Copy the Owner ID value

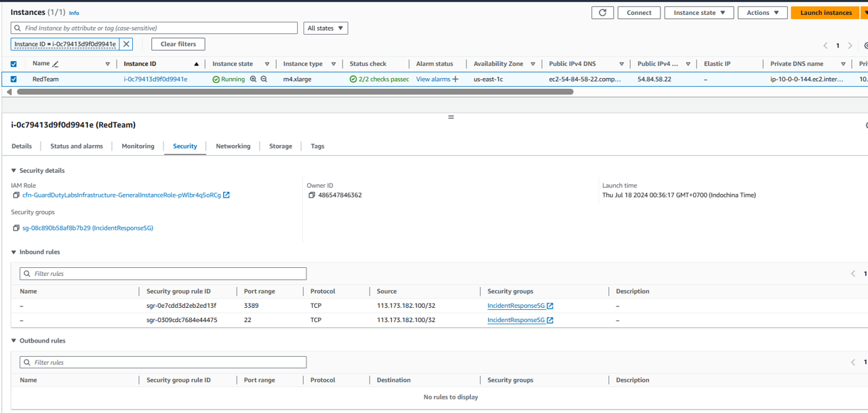tap(312, 195)
